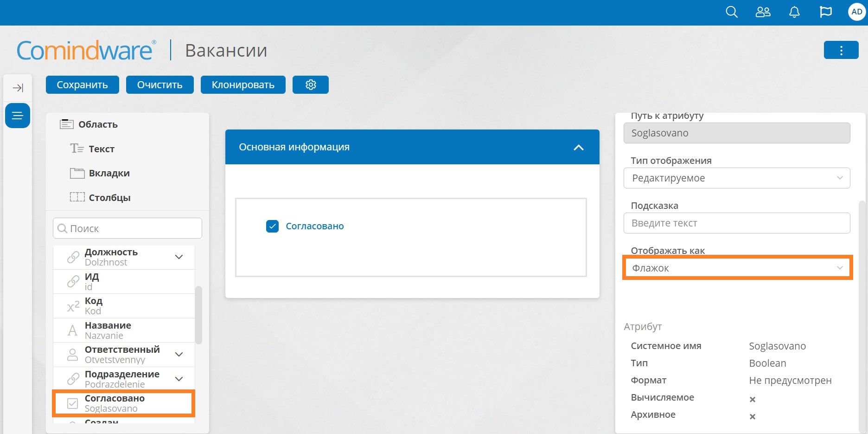Click Вакансии page title
Viewport: 868px width, 434px height.
[x=226, y=50]
